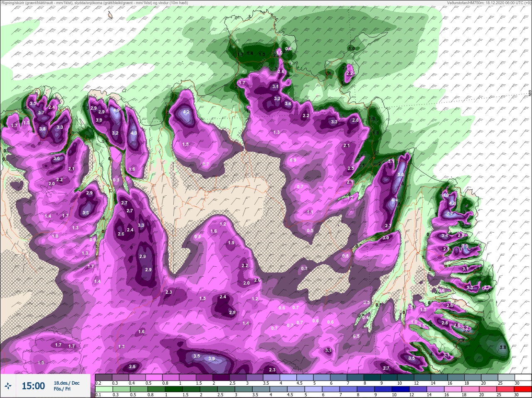Click the 15:00 forecast time display
The image size is (532, 398).
[33, 386]
